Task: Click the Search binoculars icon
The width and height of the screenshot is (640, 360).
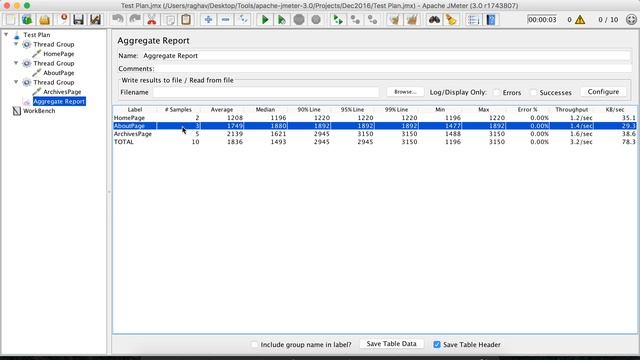Action: (x=434, y=20)
